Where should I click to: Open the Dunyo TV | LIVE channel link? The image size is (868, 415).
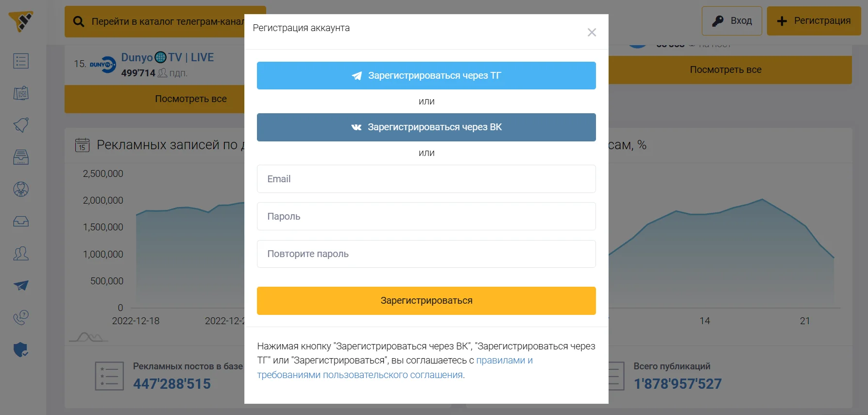point(167,57)
